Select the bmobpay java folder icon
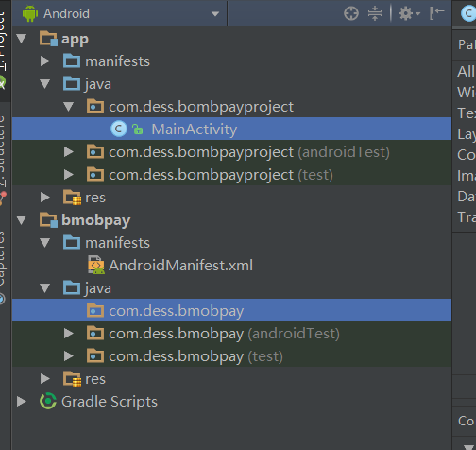The height and width of the screenshot is (450, 476). [72, 287]
